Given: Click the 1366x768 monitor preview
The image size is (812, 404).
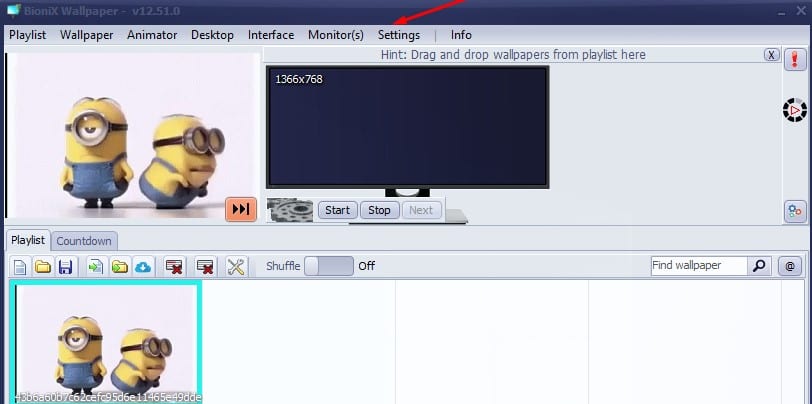Looking at the screenshot, I should tap(408, 127).
